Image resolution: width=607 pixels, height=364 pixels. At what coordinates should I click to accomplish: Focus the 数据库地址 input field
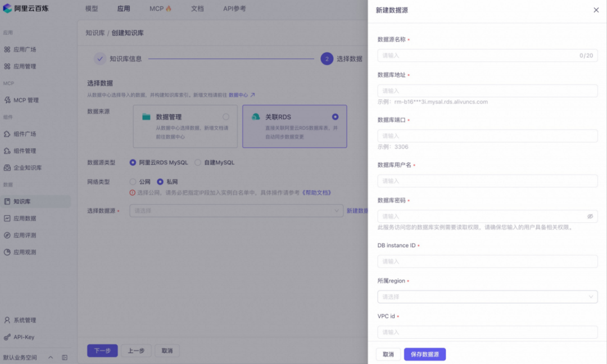pos(487,91)
